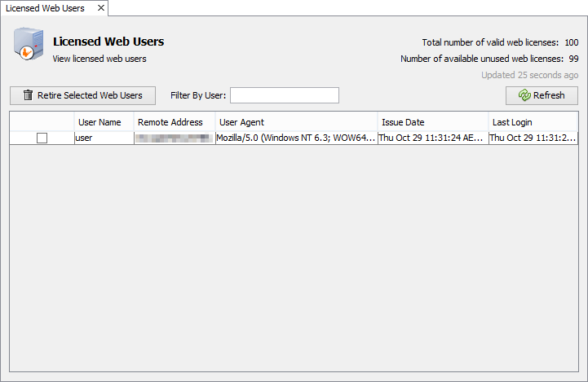This screenshot has height=382, width=588.
Task: Select the Mozilla/5.0 user agent cell
Action: click(x=296, y=138)
